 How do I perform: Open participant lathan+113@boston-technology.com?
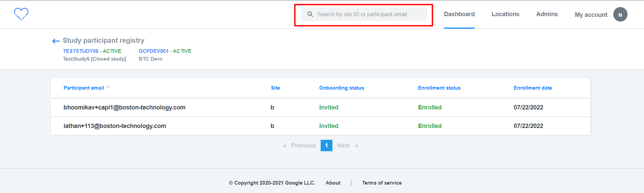pyautogui.click(x=115, y=126)
